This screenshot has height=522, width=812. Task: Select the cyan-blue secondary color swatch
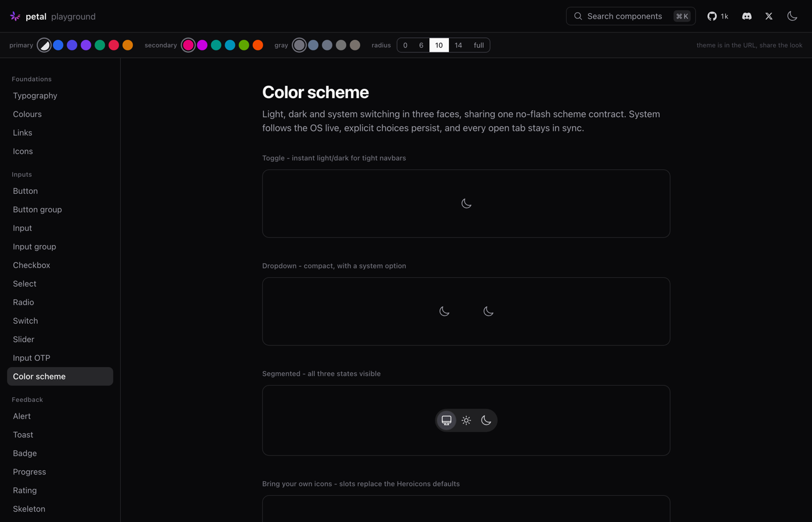coord(230,45)
